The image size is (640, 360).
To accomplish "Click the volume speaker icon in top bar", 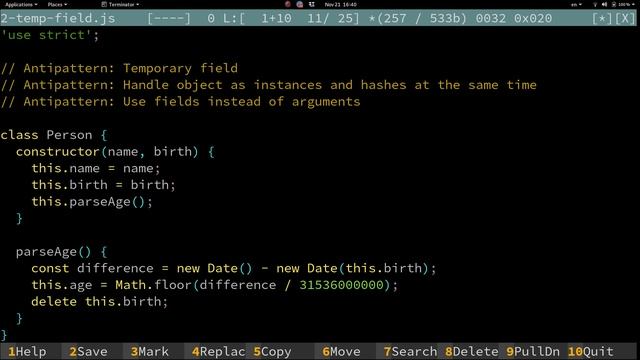I will pyautogui.click(x=604, y=4).
